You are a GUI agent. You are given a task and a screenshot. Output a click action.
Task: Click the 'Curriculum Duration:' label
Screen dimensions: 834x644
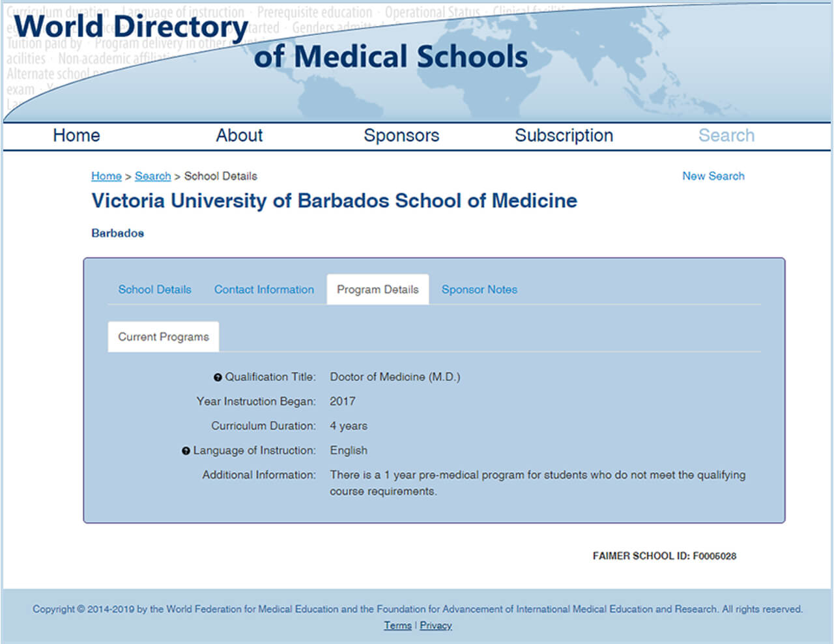pyautogui.click(x=263, y=426)
